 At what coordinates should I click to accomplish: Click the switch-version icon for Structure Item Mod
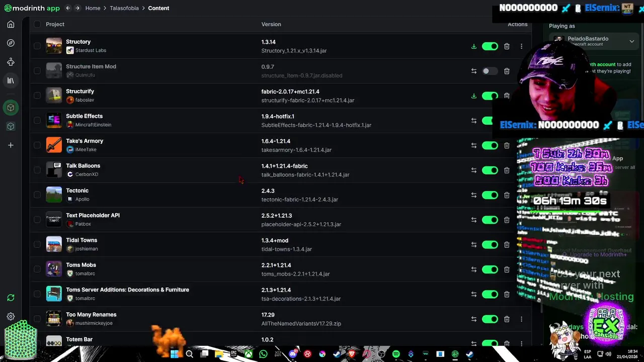[x=473, y=71]
